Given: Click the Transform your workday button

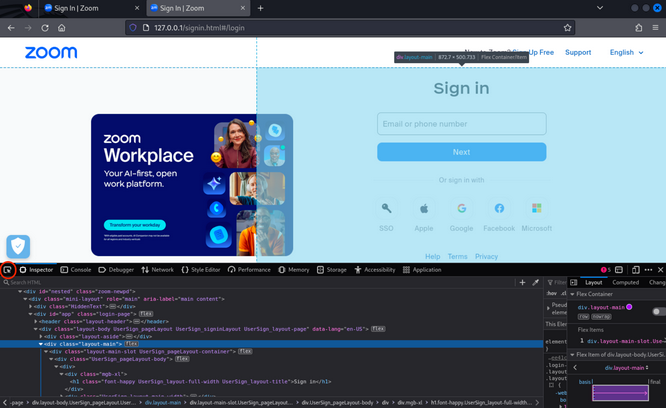Looking at the screenshot, I should [x=135, y=225].
